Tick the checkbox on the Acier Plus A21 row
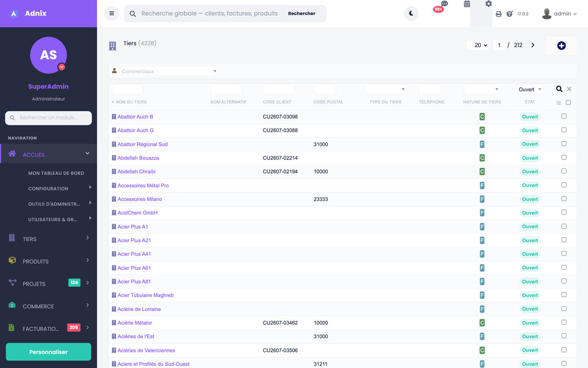Image resolution: width=588 pixels, height=368 pixels. click(x=563, y=240)
